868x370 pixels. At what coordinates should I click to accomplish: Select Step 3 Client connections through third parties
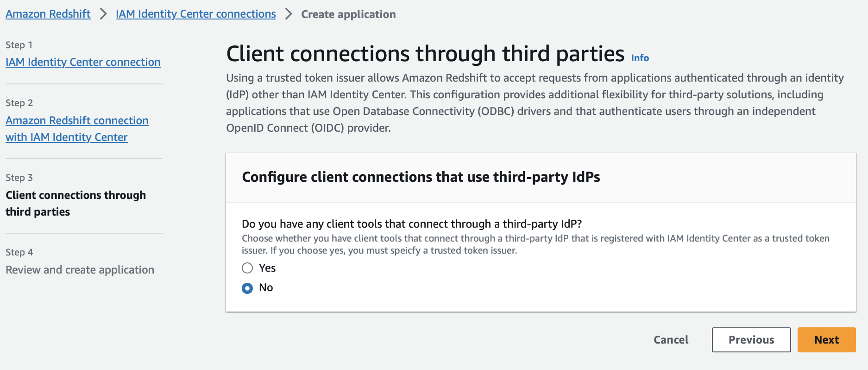point(75,204)
